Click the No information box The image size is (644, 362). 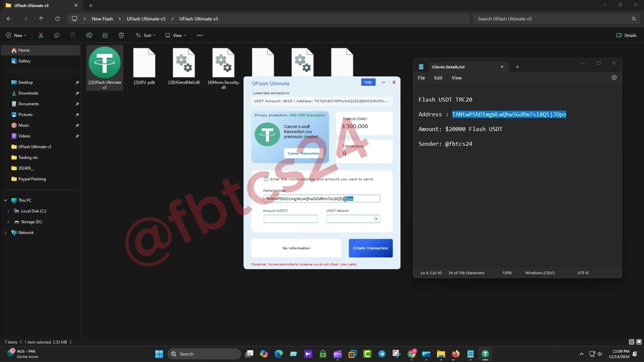296,248
